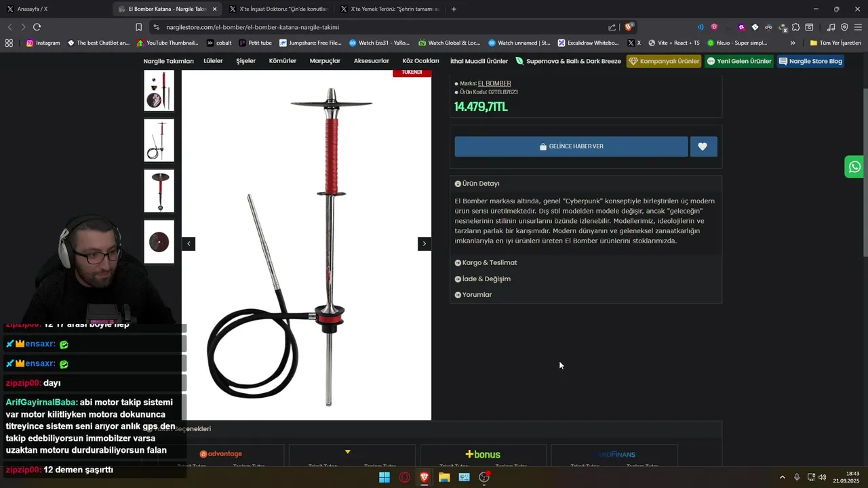Expand the Yorumlar section
The height and width of the screenshot is (488, 868).
(x=473, y=295)
